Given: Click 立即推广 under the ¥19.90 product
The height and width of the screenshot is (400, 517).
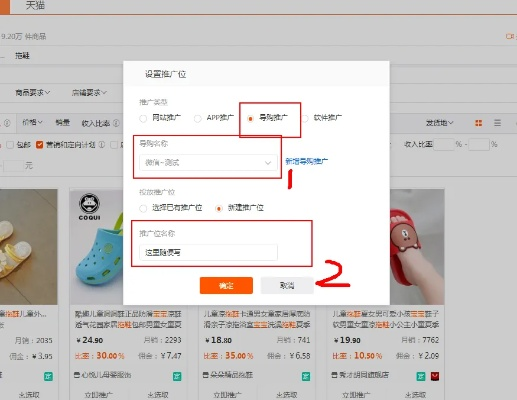Looking at the screenshot, I should click(x=356, y=395).
